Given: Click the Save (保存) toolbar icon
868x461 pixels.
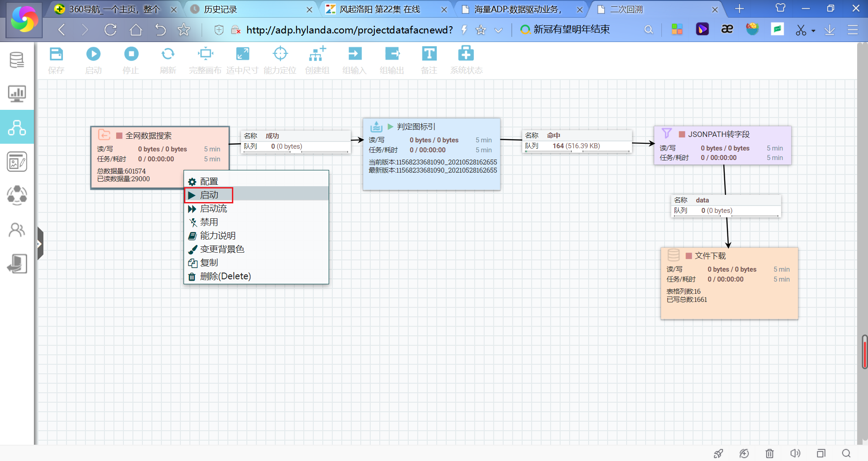Looking at the screenshot, I should tap(56, 54).
